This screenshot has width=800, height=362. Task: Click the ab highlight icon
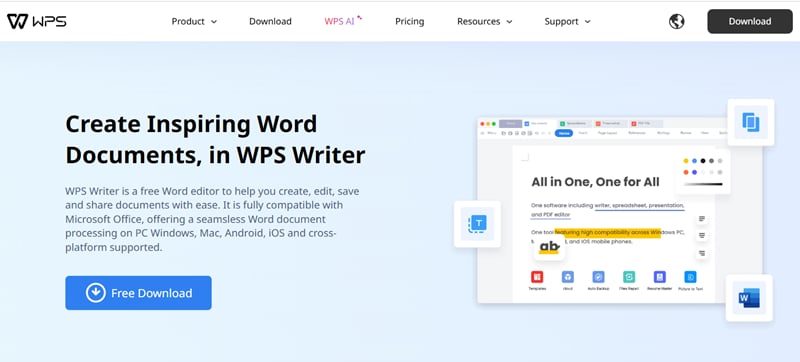point(549,247)
